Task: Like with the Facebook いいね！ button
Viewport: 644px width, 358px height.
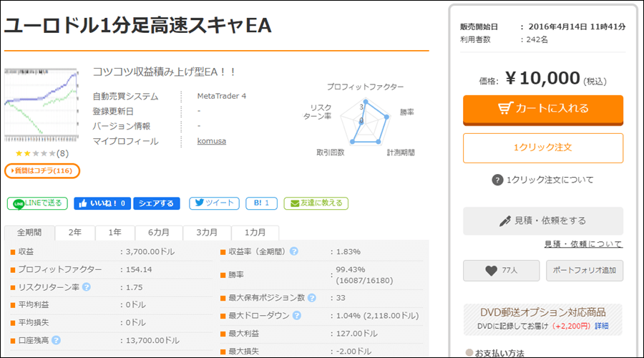Action: [x=102, y=203]
